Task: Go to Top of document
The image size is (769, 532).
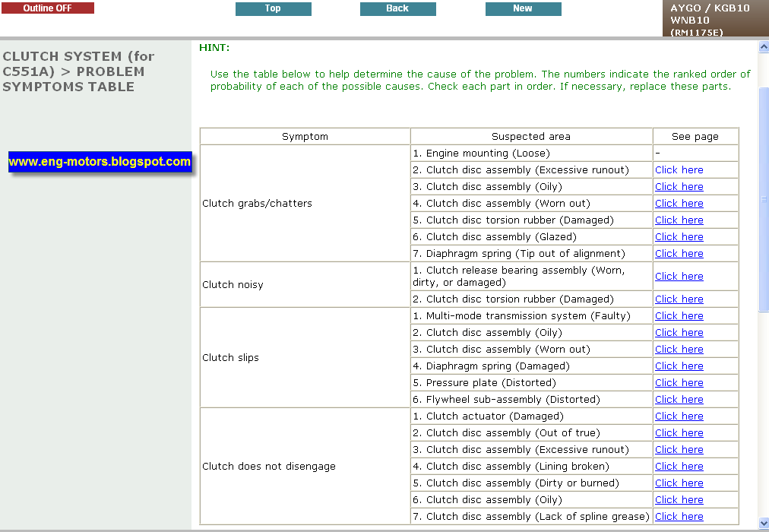Action: point(273,8)
